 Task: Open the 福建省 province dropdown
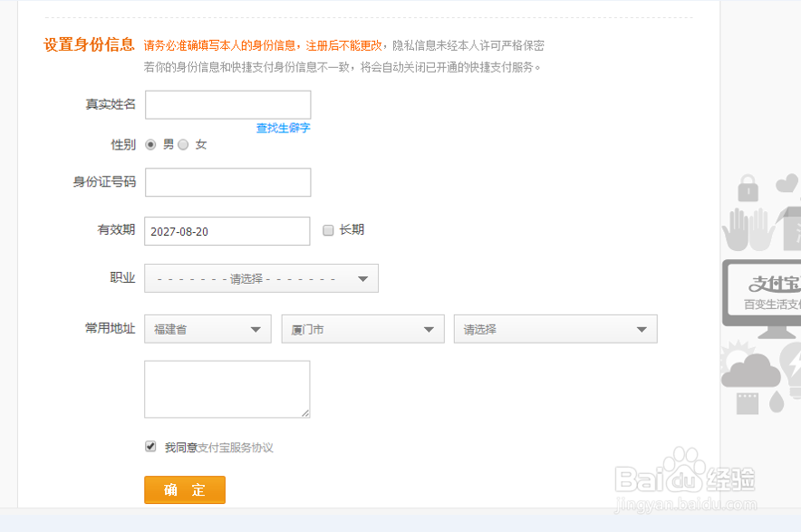[x=207, y=328]
